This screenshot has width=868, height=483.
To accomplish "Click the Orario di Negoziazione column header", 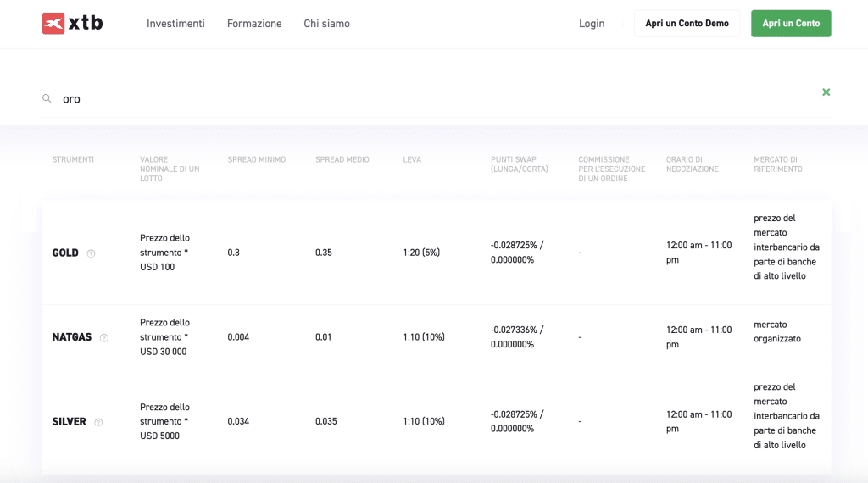I will (693, 164).
